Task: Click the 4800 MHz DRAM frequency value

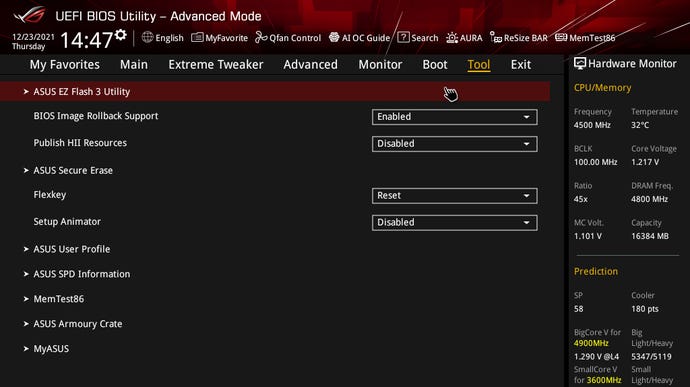Action: (650, 199)
